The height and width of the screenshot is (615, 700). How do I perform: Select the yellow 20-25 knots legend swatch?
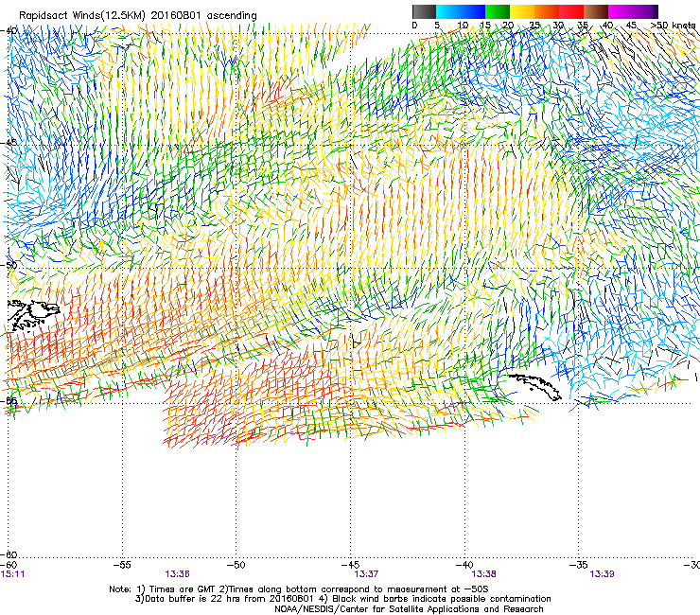tap(522, 11)
